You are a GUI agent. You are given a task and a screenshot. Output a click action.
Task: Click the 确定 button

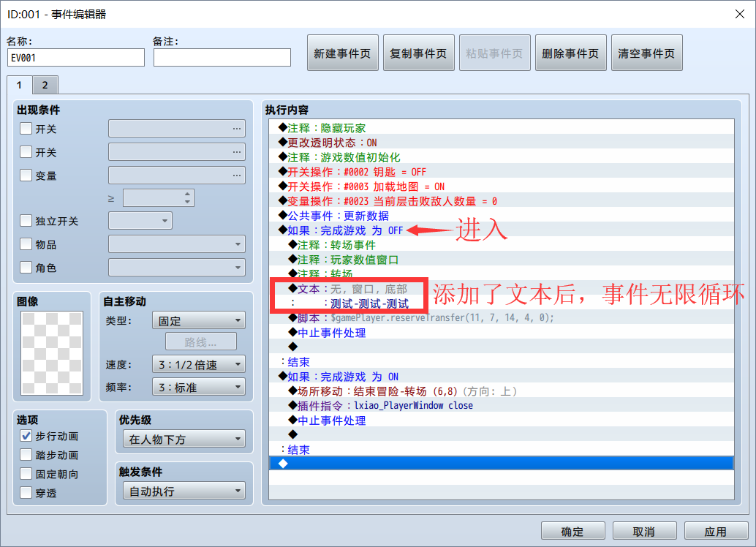coord(572,531)
